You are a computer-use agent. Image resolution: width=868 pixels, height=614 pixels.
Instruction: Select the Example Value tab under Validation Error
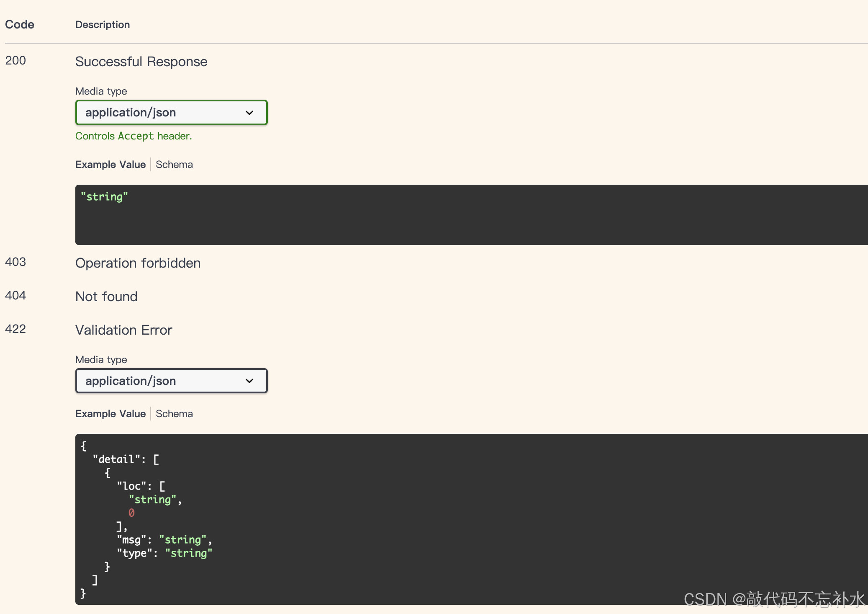point(110,414)
